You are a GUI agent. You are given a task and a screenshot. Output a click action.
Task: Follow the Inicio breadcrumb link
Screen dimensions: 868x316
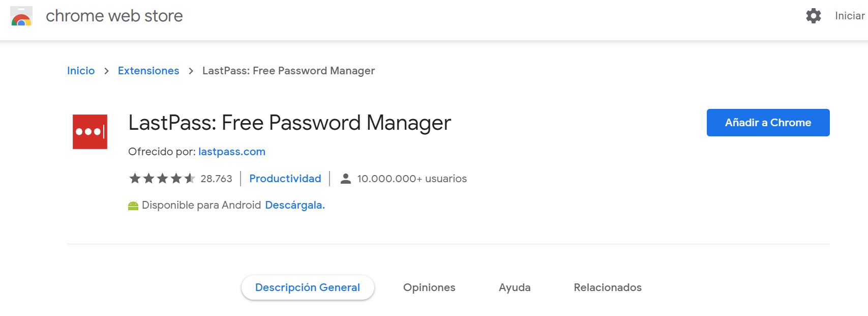[x=81, y=71]
